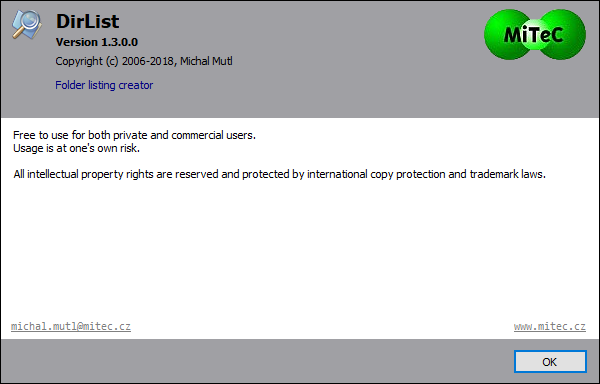Viewport: 600px width, 384px height.
Task: Click the right green sphere of MiTeC logo
Action: (562, 34)
